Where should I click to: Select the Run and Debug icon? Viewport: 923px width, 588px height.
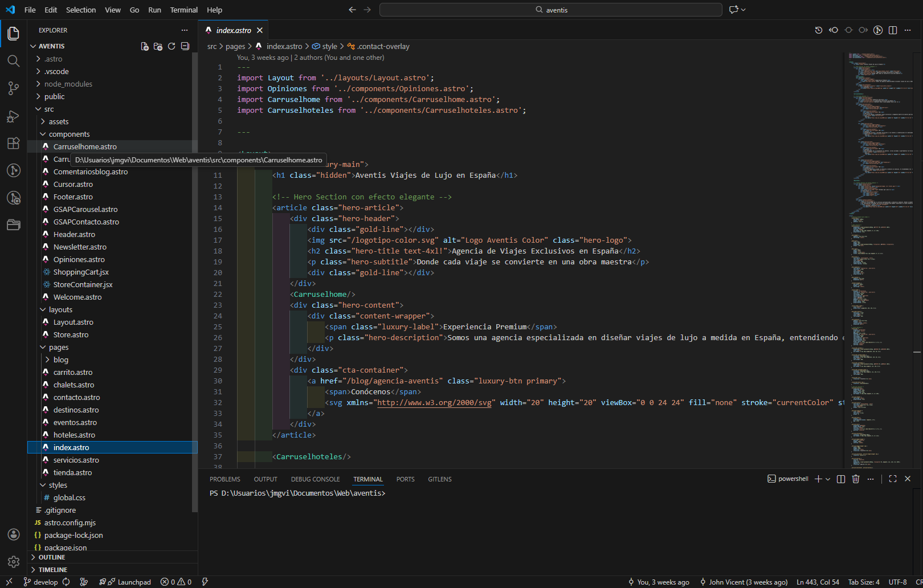point(13,116)
